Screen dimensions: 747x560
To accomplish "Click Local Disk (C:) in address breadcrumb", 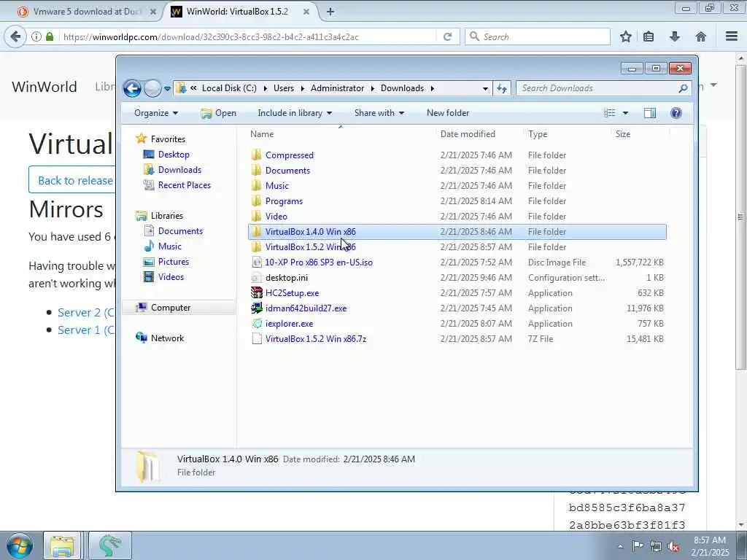I will pyautogui.click(x=229, y=88).
